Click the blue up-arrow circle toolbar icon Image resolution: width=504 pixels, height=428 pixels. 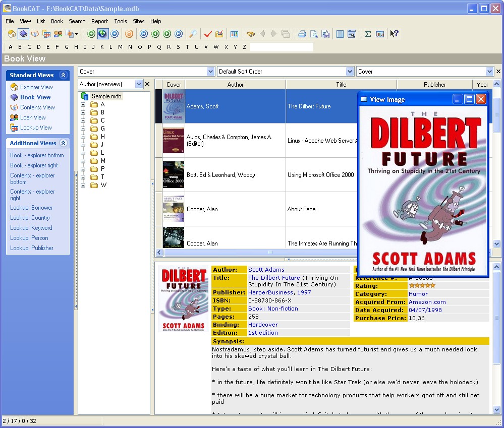click(115, 34)
